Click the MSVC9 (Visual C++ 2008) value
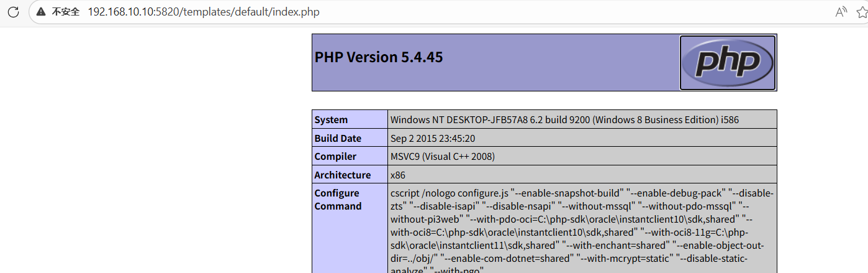The height and width of the screenshot is (273, 868). [443, 157]
